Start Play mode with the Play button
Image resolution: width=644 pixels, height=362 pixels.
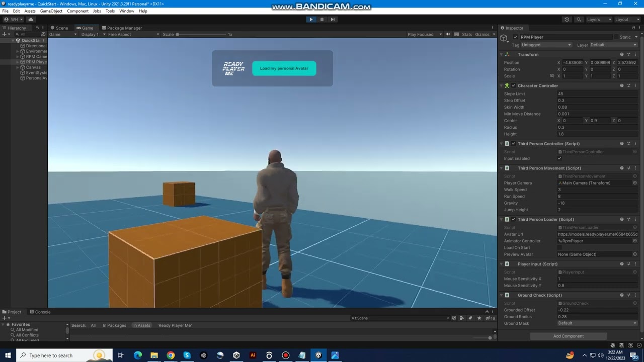coord(311,19)
